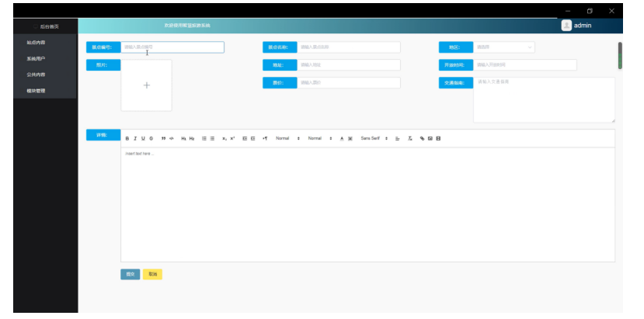Expand the 模块管理 sidebar menu
The width and height of the screenshot is (644, 319).
45,91
